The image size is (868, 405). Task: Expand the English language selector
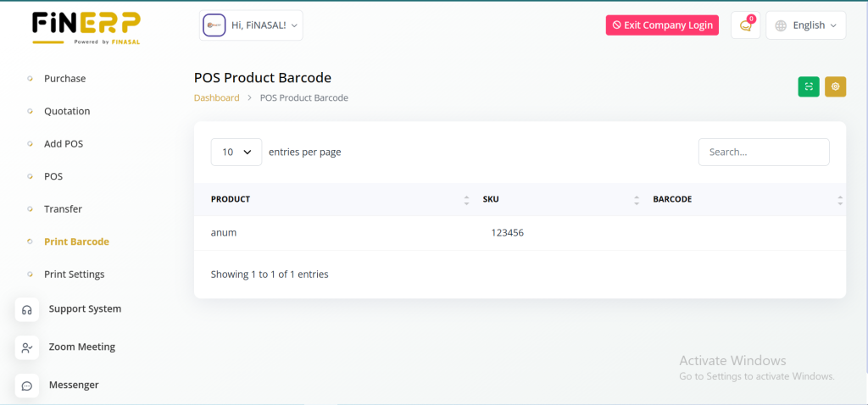point(805,25)
